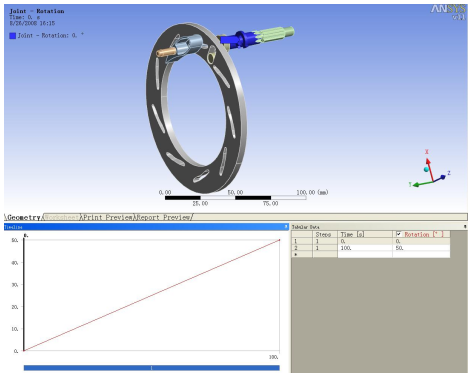The height and width of the screenshot is (380, 472).
Task: Click the blue Joint Rotation legend swatch
Action: click(x=13, y=35)
